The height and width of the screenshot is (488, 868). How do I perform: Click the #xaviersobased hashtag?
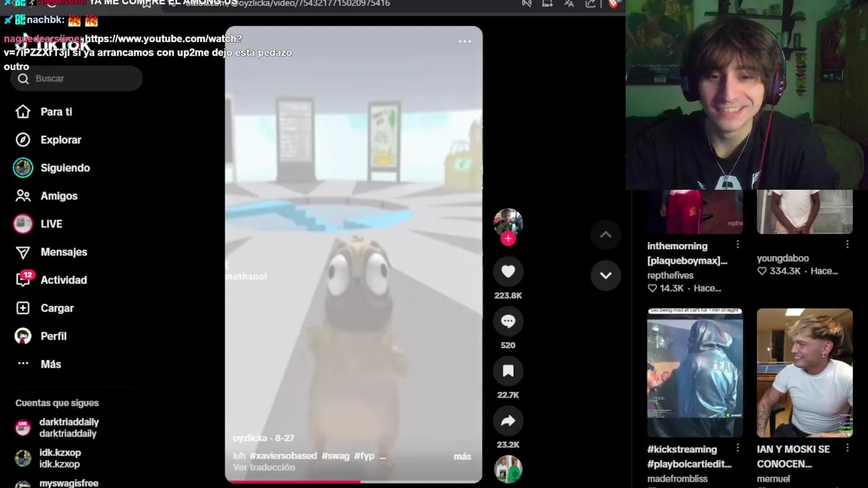(283, 456)
